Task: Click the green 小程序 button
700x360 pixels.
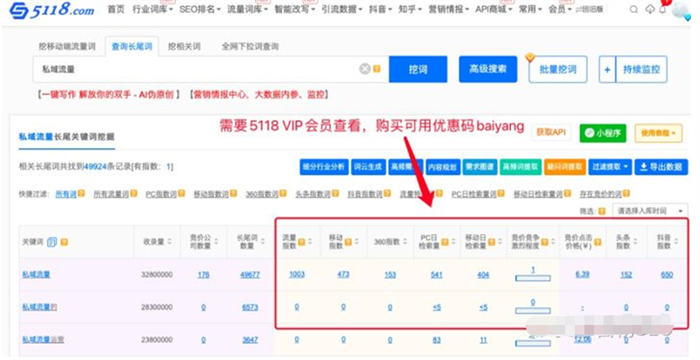Action: click(x=603, y=133)
